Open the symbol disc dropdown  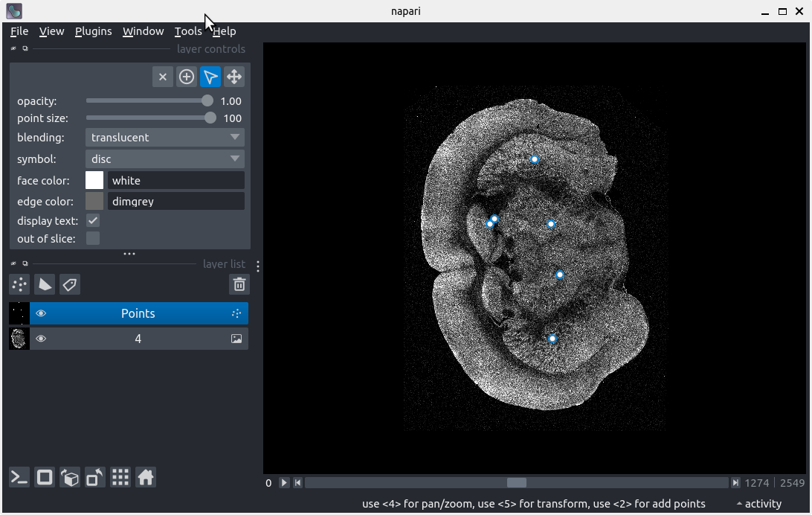[164, 159]
